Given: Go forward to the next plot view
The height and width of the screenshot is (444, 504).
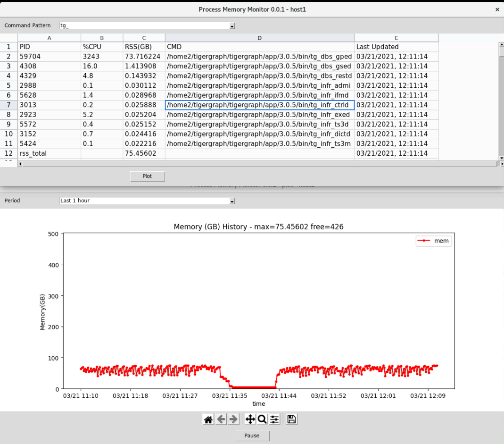Looking at the screenshot, I should [x=233, y=419].
